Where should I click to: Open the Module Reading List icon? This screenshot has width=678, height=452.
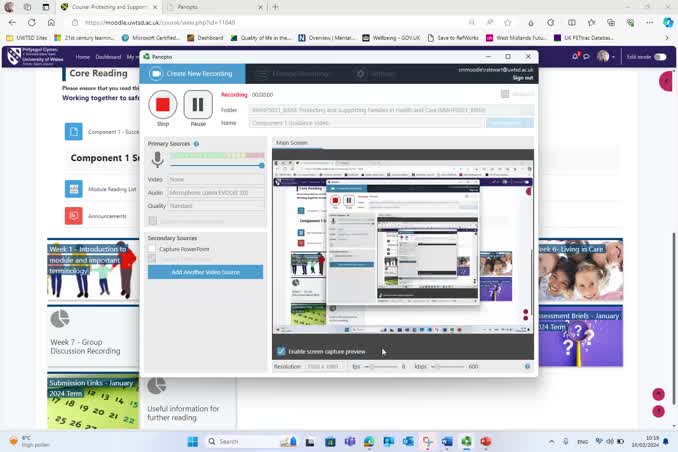[73, 189]
